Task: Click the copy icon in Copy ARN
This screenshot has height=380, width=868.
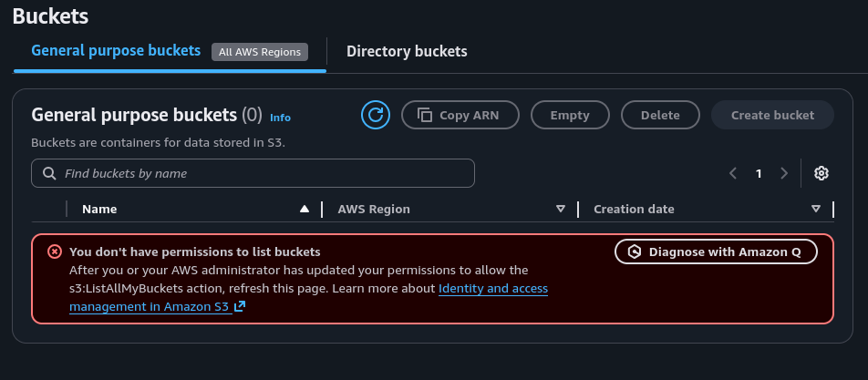Action: pyautogui.click(x=424, y=115)
